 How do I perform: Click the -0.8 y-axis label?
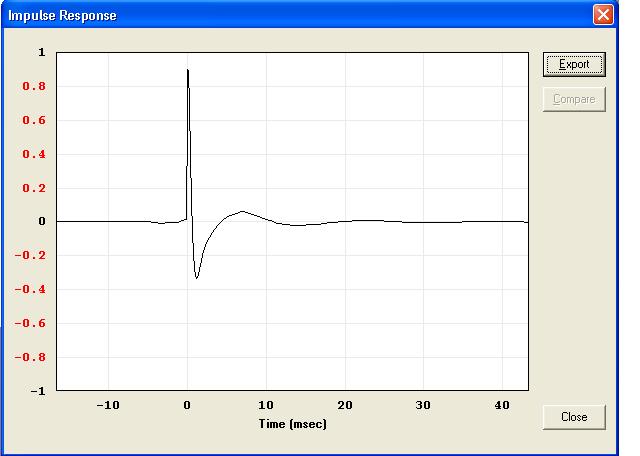pos(30,357)
